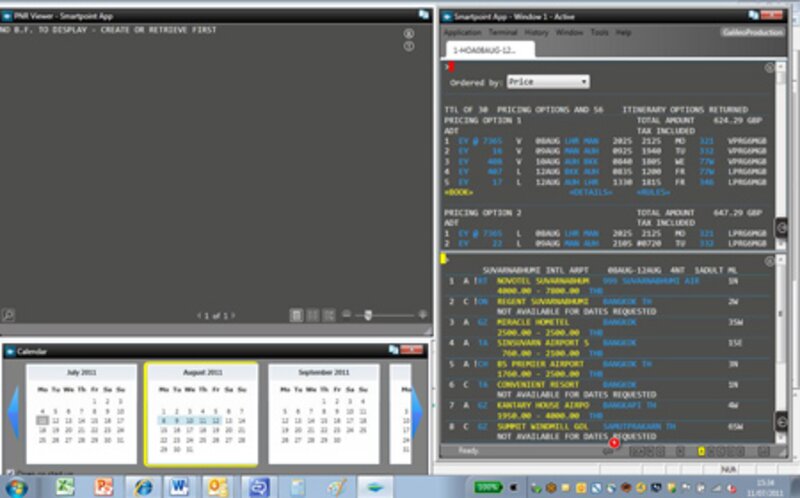Viewport: 800px width, 498px height.
Task: Click the KANTARY HOUSE AIRPO hotel name
Action: pos(543,405)
